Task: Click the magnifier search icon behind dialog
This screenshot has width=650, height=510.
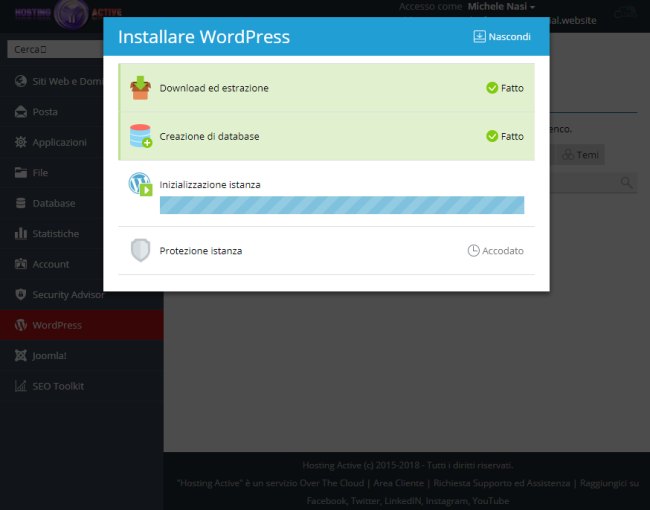Action: coord(626,182)
